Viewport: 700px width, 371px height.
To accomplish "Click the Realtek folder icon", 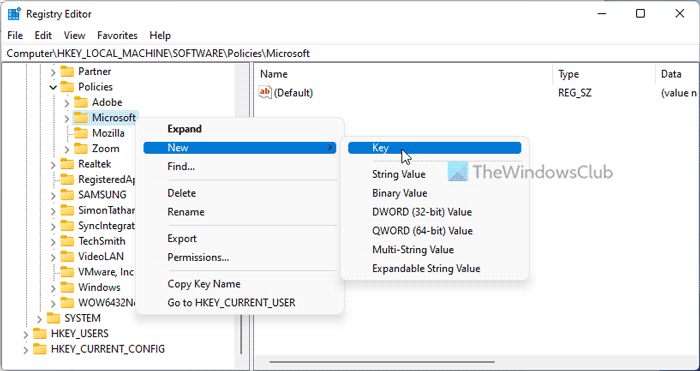I will 67,164.
